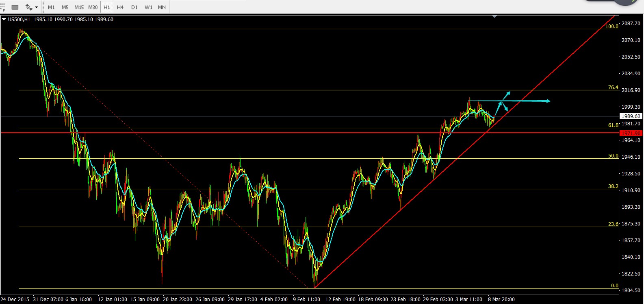
Task: Select the cyan horizontal arrow on chart
Action: 528,101
